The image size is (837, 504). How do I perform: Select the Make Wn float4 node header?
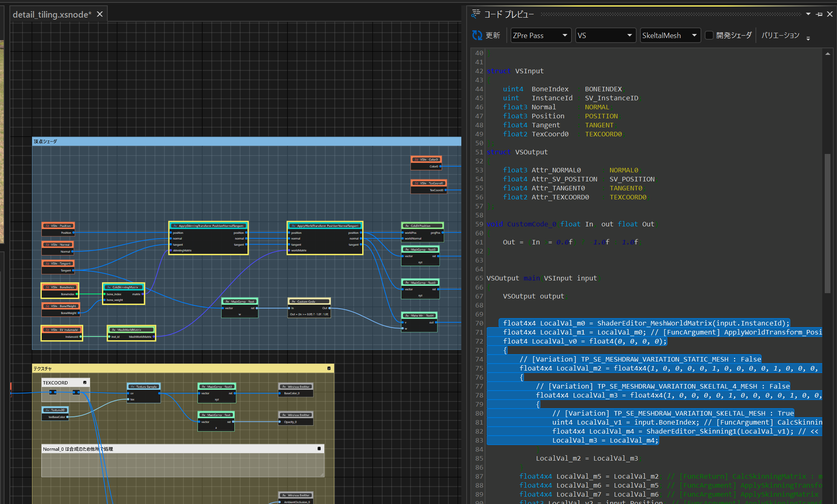pos(420,315)
